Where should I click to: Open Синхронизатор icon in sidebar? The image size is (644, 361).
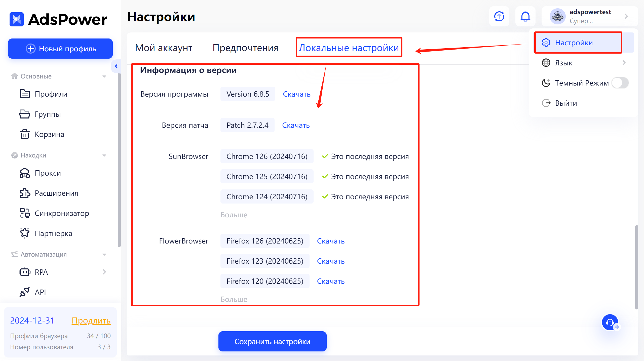(25, 213)
